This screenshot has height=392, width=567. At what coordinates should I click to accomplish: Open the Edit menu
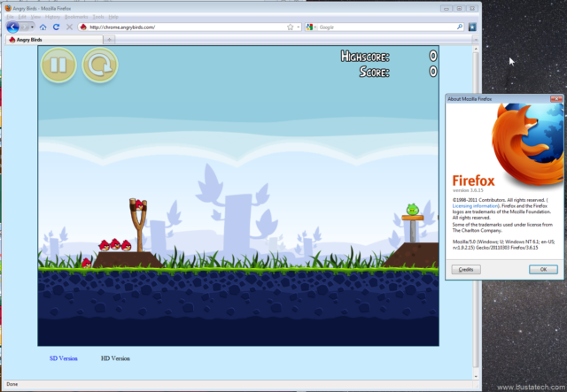pos(22,17)
